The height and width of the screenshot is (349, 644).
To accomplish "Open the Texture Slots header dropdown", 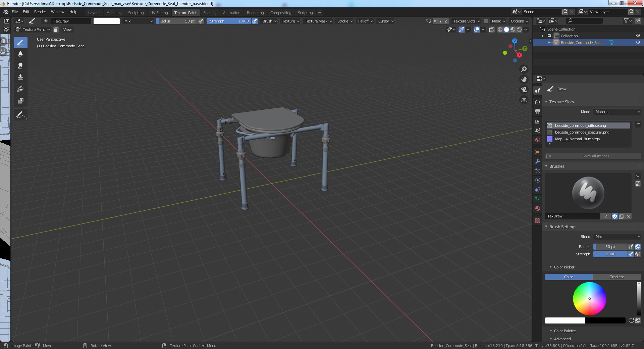I will pos(466,21).
